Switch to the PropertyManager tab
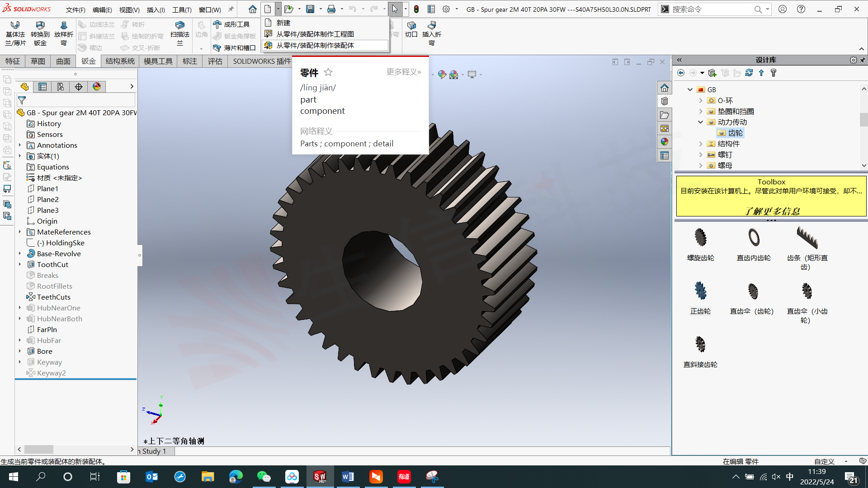Screen dimensions: 868x488 42,87
